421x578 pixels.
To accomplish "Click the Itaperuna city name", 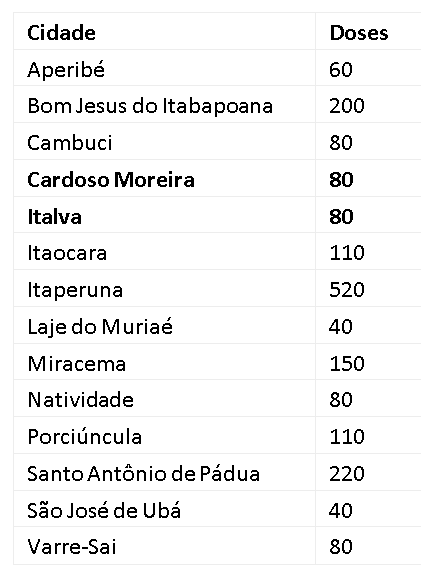I will (75, 290).
